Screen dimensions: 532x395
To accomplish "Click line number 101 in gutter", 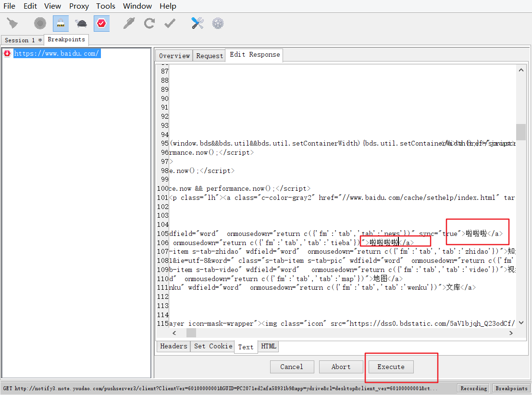I will point(162,197).
